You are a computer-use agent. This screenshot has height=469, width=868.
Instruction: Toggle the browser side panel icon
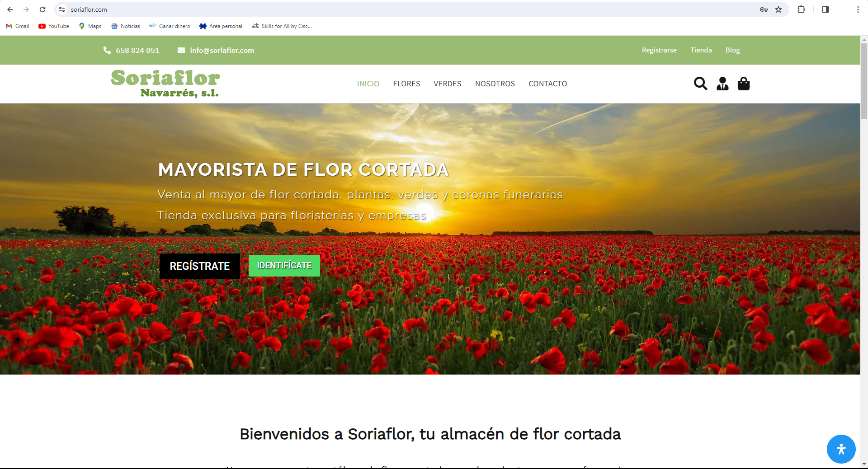[x=826, y=9]
